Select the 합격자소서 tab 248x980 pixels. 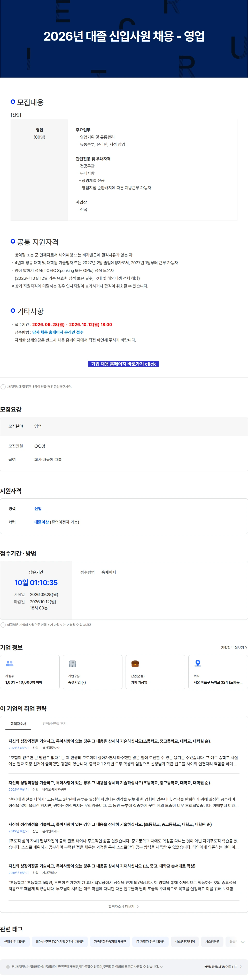[18, 723]
